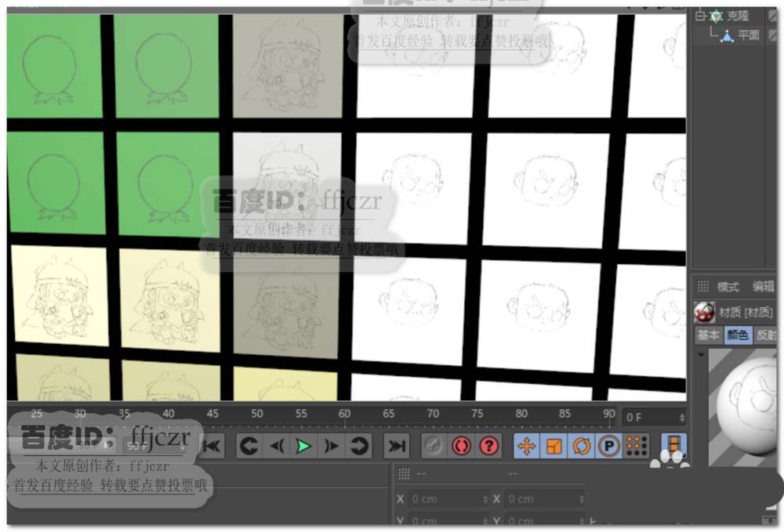Click the coordinates panel grip dots icon

404,473
